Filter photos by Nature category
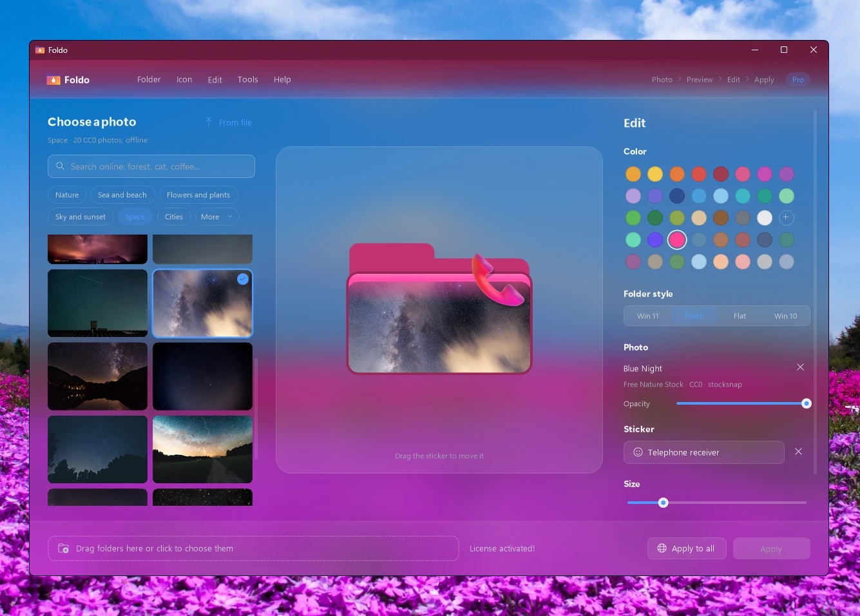860x616 pixels. tap(67, 195)
